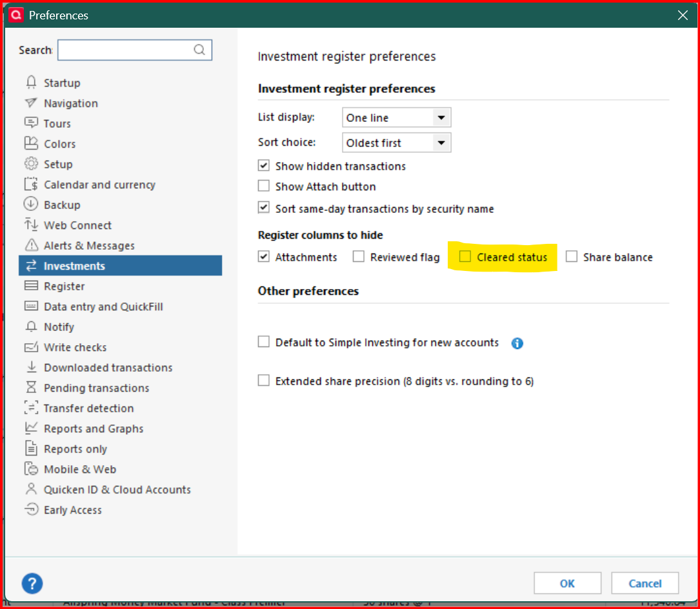The width and height of the screenshot is (700, 609).
Task: Click the Tours speech bubble icon
Action: pyautogui.click(x=31, y=123)
